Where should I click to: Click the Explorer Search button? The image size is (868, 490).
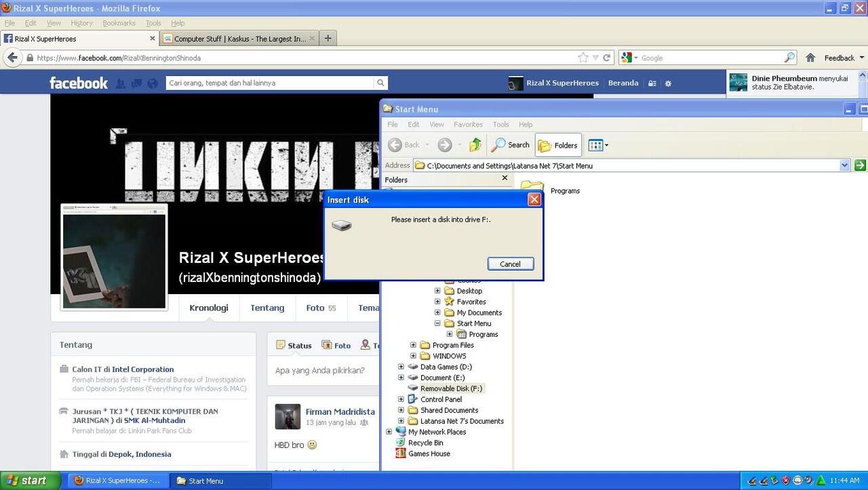(511, 144)
